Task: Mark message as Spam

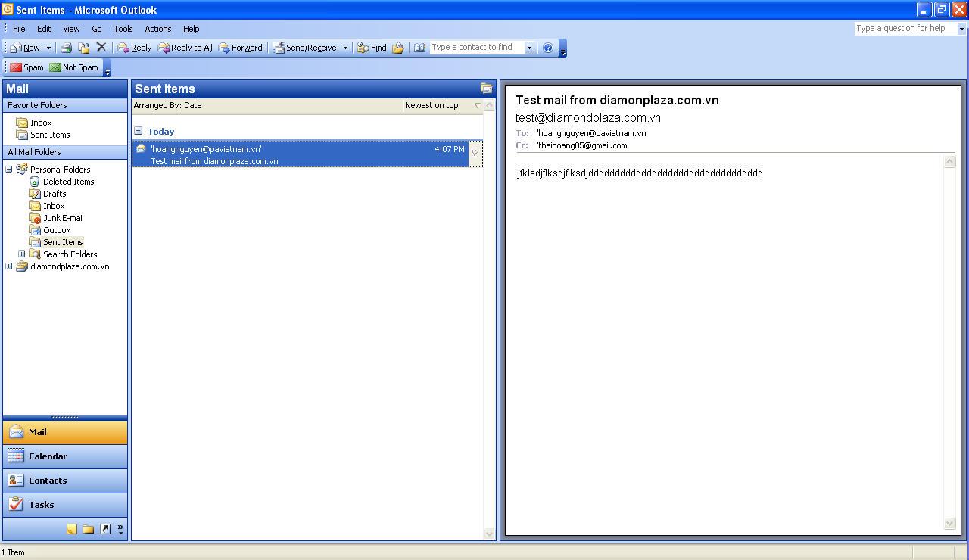Action: (x=26, y=67)
